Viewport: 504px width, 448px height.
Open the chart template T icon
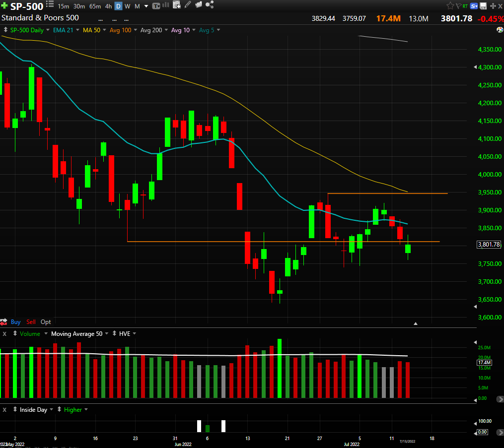tap(156, 6)
